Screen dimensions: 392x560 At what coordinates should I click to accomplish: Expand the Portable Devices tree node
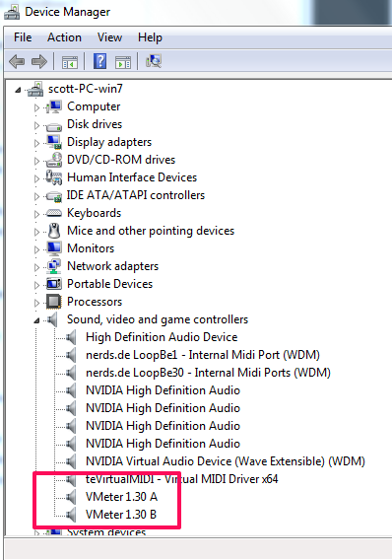(x=36, y=285)
